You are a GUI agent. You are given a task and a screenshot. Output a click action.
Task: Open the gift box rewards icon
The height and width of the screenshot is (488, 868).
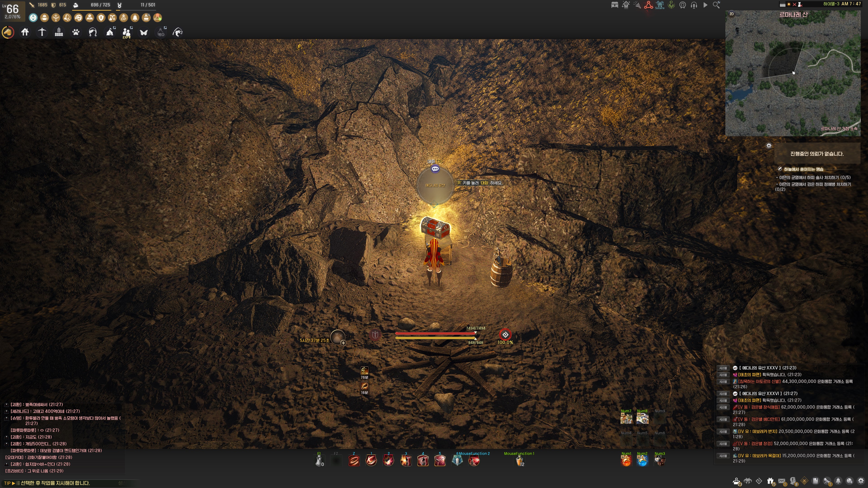pyautogui.click(x=770, y=481)
